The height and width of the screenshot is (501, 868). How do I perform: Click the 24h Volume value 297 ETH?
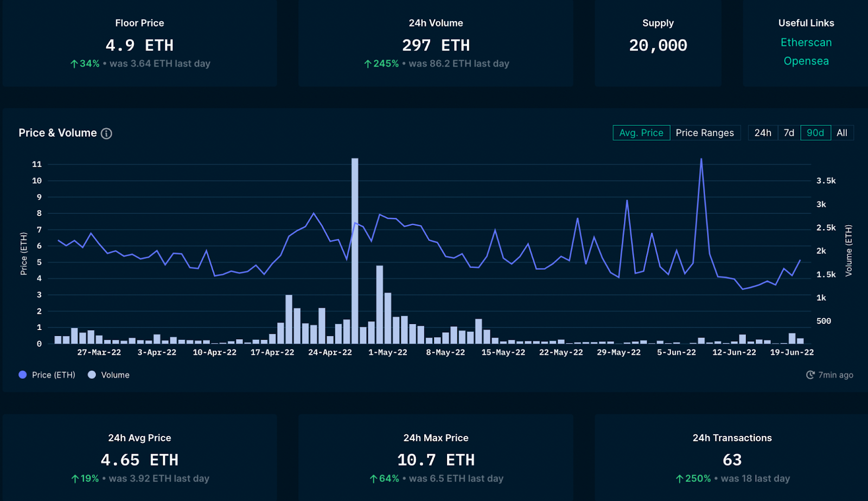[x=436, y=45]
